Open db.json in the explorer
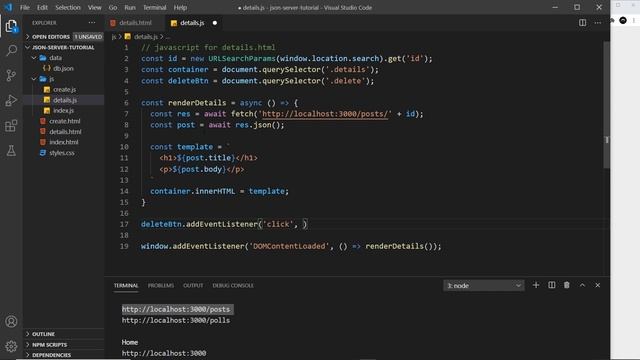Screen dimensions: 640x360 63,69
